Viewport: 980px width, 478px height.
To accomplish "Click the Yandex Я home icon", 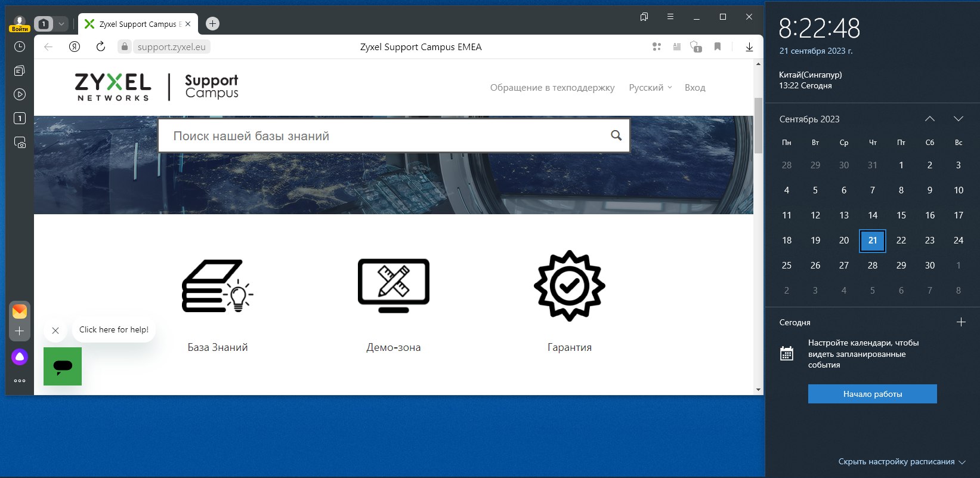I will (x=75, y=47).
